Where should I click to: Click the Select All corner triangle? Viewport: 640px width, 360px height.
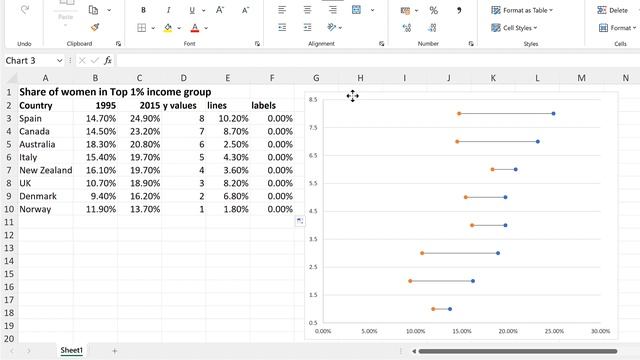[11, 78]
